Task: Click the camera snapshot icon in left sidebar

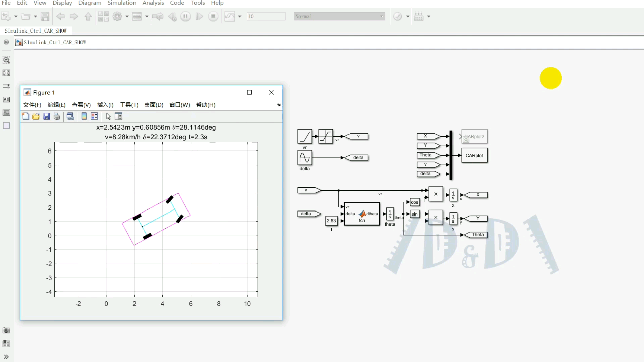Action: (x=6, y=330)
